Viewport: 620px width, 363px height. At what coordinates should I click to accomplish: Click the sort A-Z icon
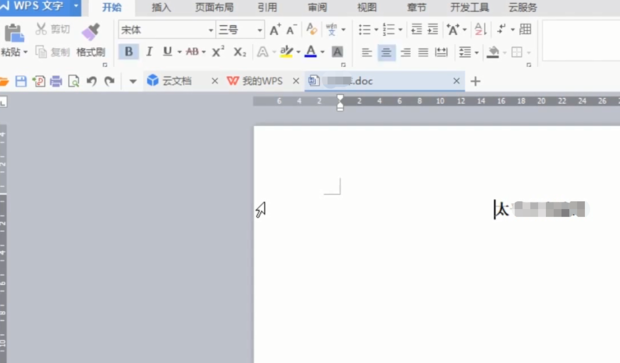pos(481,29)
